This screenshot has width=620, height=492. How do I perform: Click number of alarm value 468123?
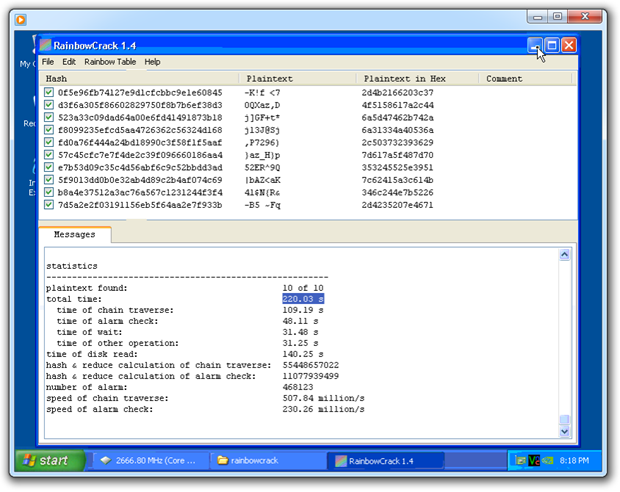coord(298,387)
